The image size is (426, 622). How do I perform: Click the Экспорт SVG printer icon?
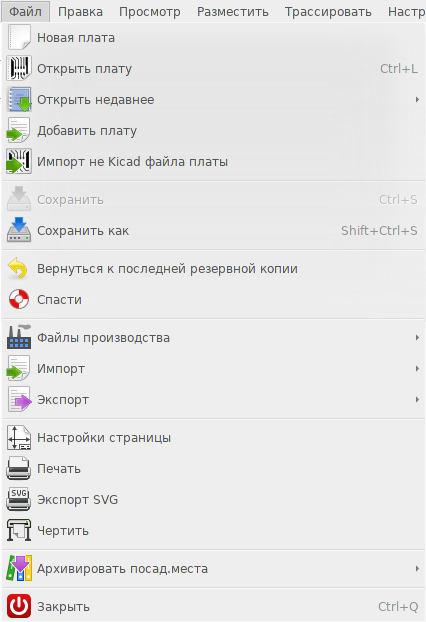click(x=19, y=499)
